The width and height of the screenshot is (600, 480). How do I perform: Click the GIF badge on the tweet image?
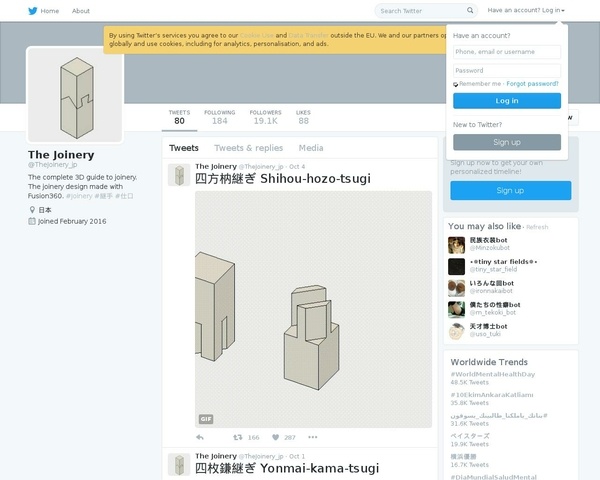pos(206,419)
